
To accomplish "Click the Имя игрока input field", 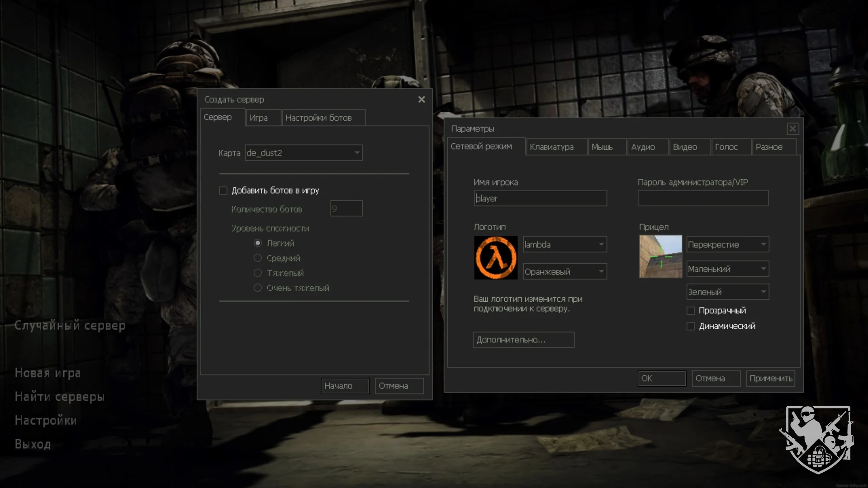I will pos(540,199).
